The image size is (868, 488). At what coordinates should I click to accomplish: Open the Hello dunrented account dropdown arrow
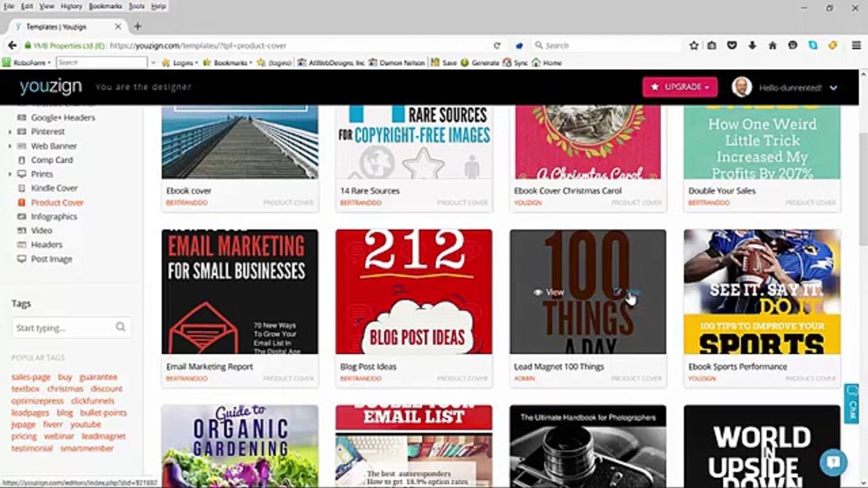833,87
